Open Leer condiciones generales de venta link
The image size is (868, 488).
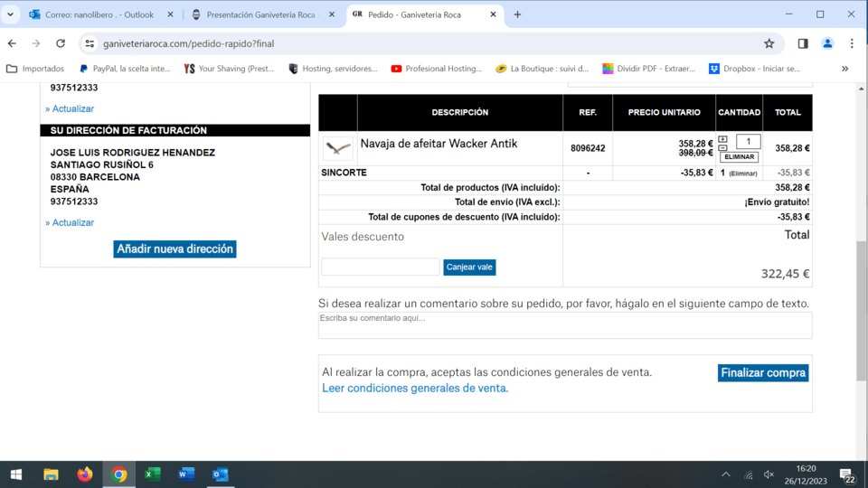pos(415,388)
